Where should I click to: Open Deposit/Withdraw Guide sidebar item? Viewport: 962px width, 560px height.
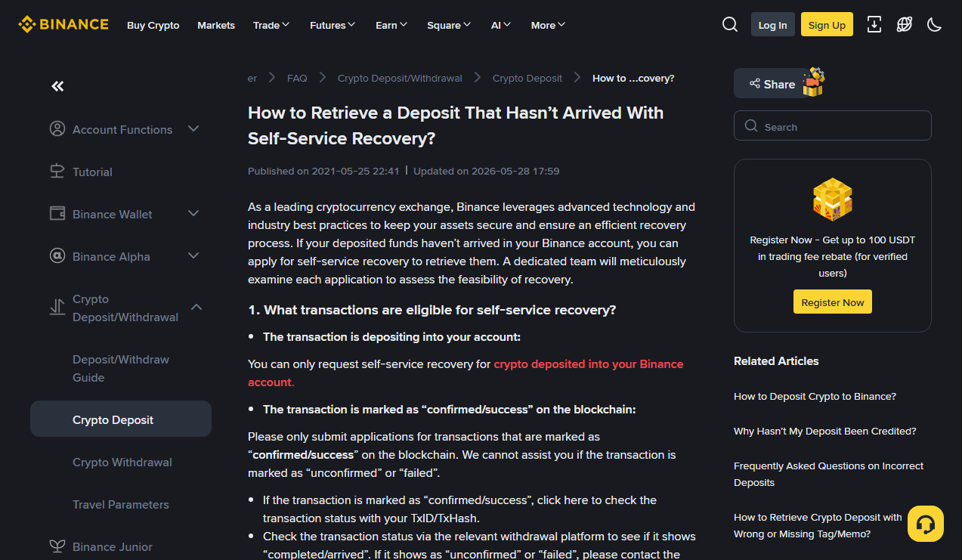click(x=121, y=368)
